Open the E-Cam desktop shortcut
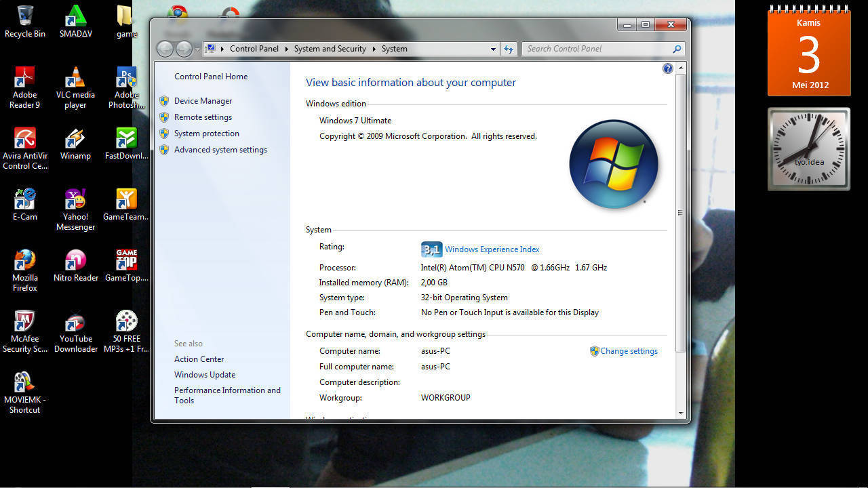Image resolution: width=868 pixels, height=488 pixels. click(x=25, y=205)
